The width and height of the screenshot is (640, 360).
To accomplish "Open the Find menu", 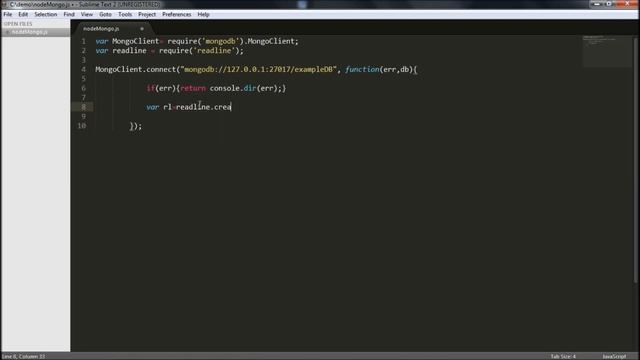I will 69,14.
